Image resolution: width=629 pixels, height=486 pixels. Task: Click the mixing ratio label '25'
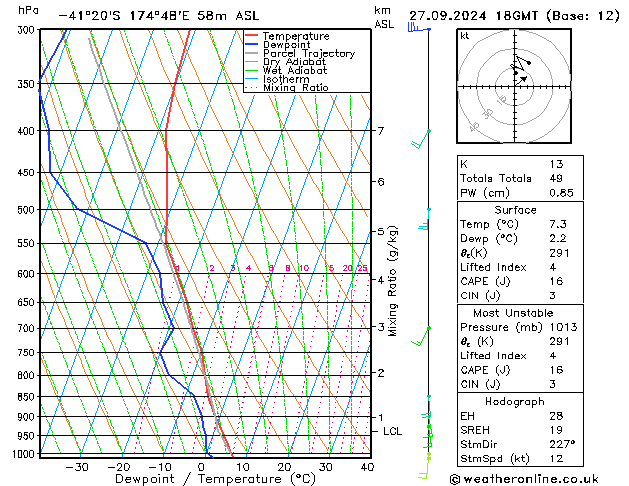coord(362,268)
